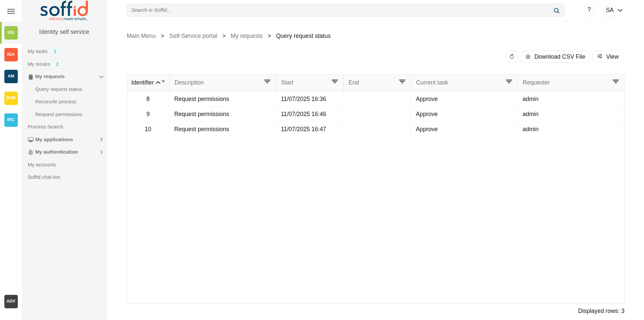Screen dimensions: 644x320
Task: Open the help question mark icon
Action: (x=589, y=10)
